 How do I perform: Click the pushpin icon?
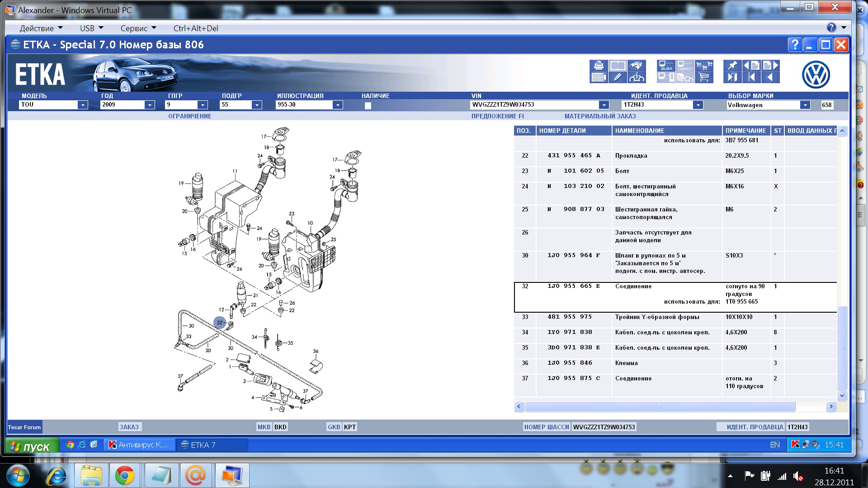(732, 66)
